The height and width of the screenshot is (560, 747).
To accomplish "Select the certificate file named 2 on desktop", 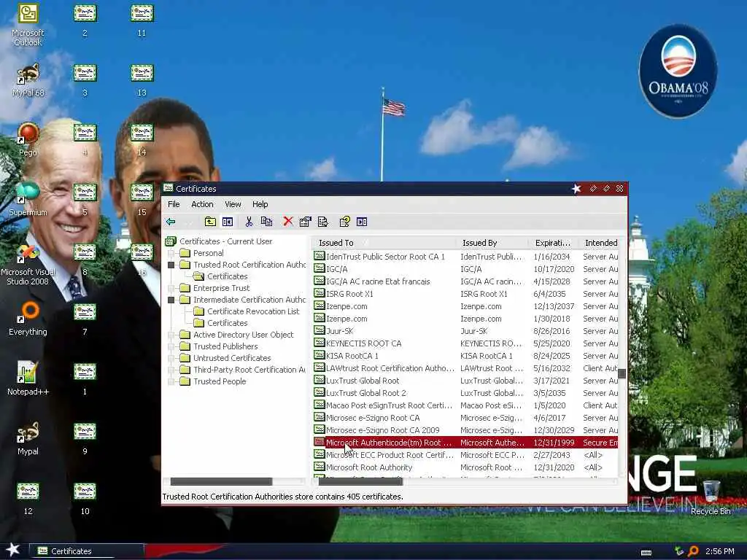I will pyautogui.click(x=85, y=20).
